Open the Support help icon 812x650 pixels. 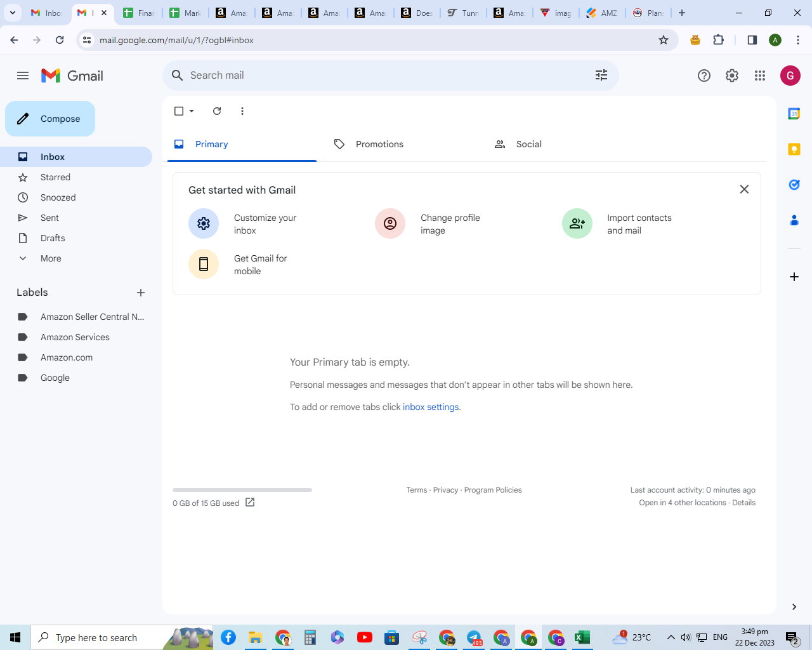(704, 76)
